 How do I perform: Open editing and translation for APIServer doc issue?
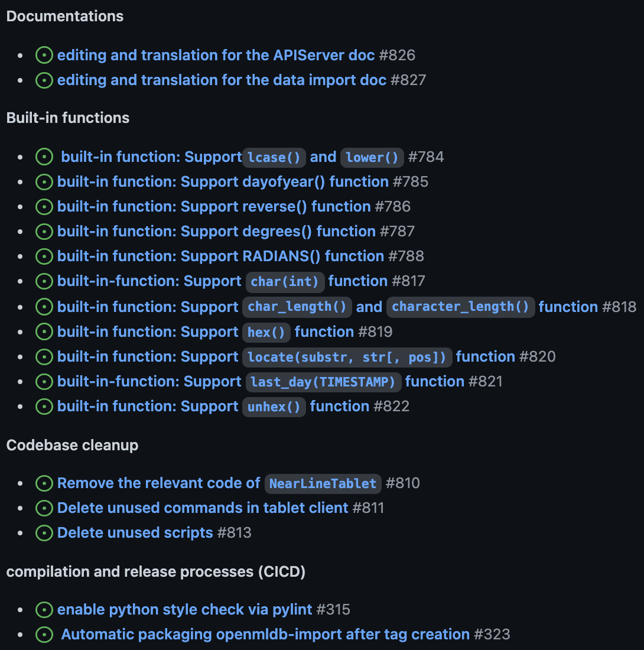pos(216,55)
